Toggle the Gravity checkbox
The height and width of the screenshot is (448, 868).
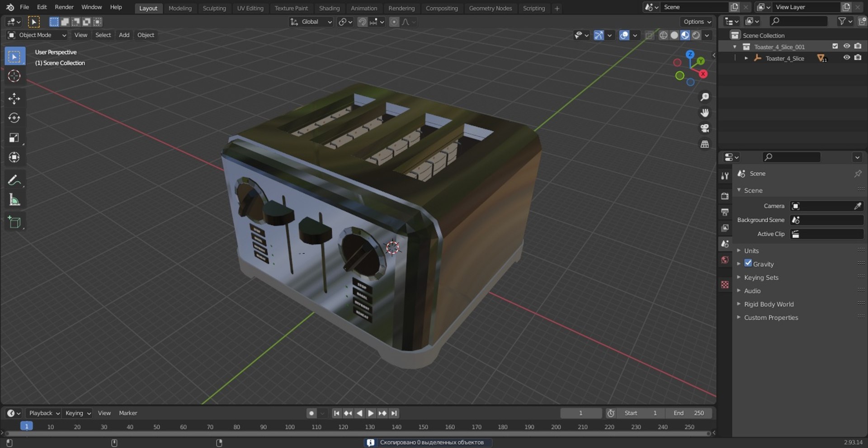click(x=748, y=263)
